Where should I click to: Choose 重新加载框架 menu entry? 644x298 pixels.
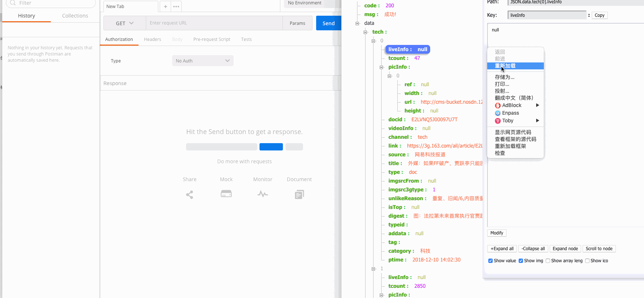[515, 146]
